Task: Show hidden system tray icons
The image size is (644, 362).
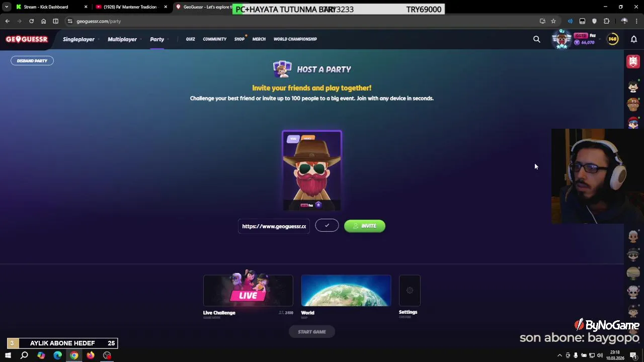Action: pyautogui.click(x=559, y=355)
